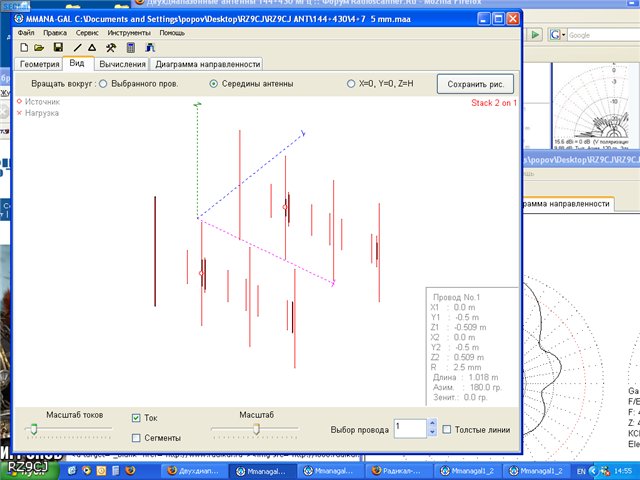
Task: Select the wire line drawing tool icon
Action: click(78, 48)
